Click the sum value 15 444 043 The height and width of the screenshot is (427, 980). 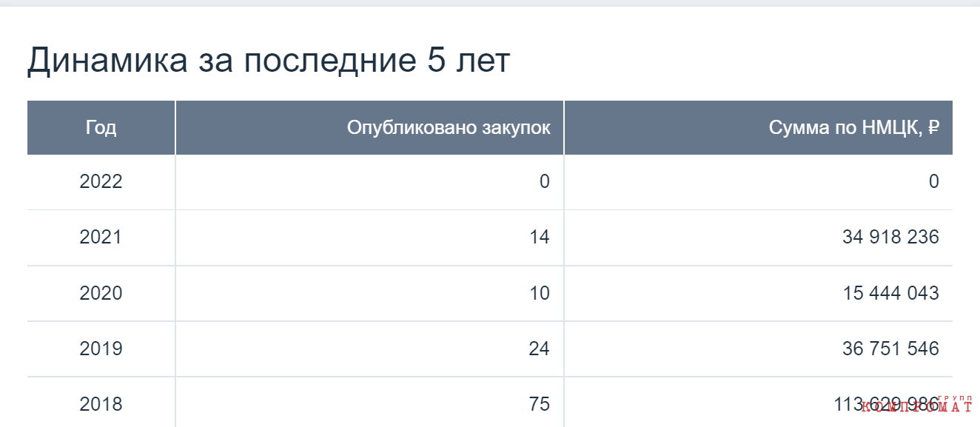890,293
